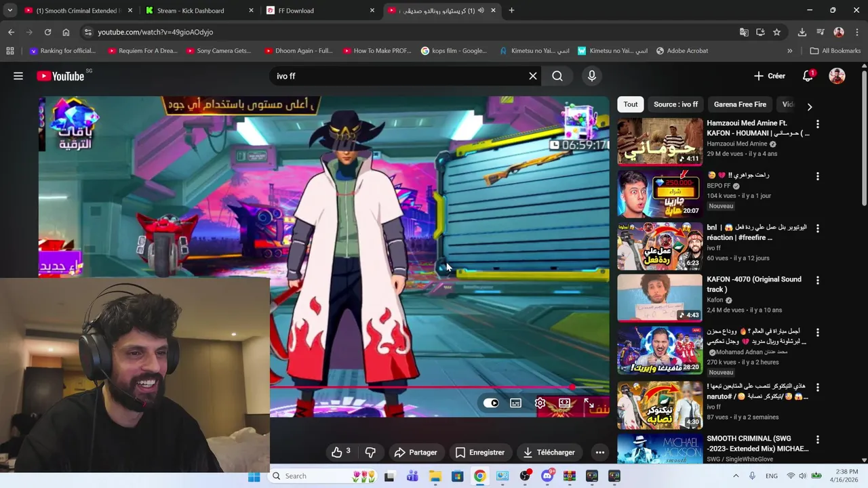Screen dimensions: 868x488
Task: Show hidden system tray icons chevron
Action: pos(736,476)
